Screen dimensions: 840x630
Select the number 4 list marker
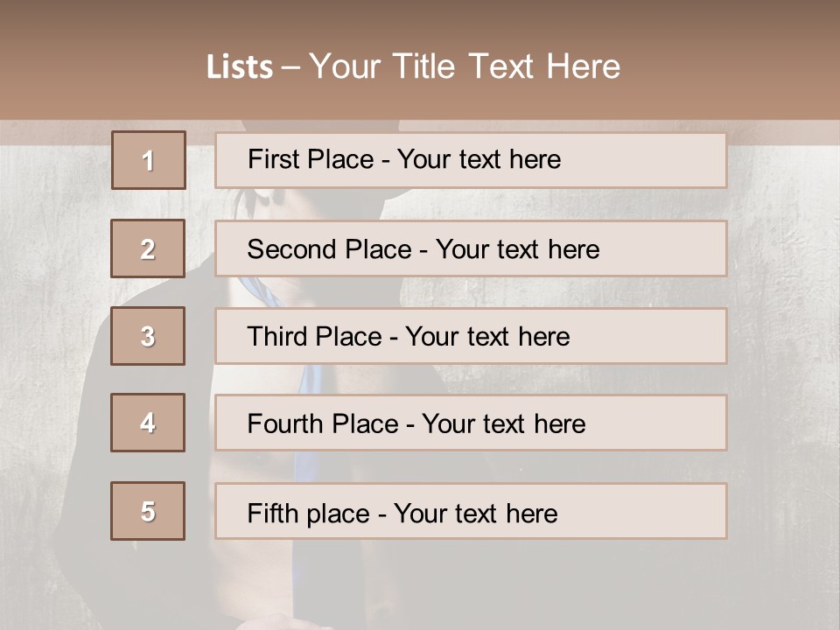click(x=148, y=423)
